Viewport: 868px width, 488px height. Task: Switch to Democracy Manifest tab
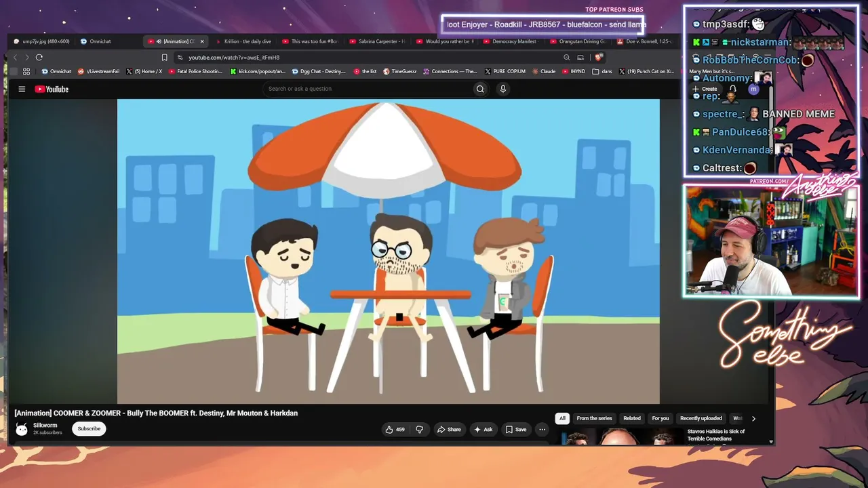click(511, 41)
